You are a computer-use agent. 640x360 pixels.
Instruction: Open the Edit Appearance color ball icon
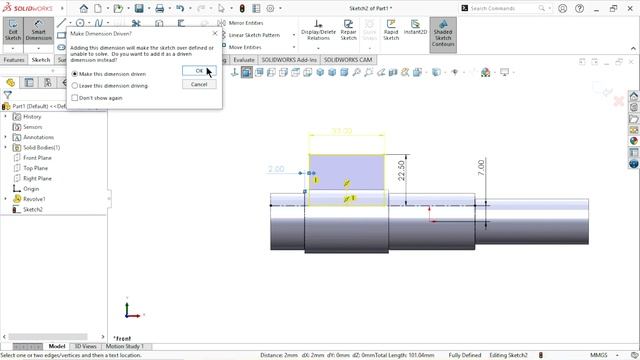pyautogui.click(x=485, y=73)
